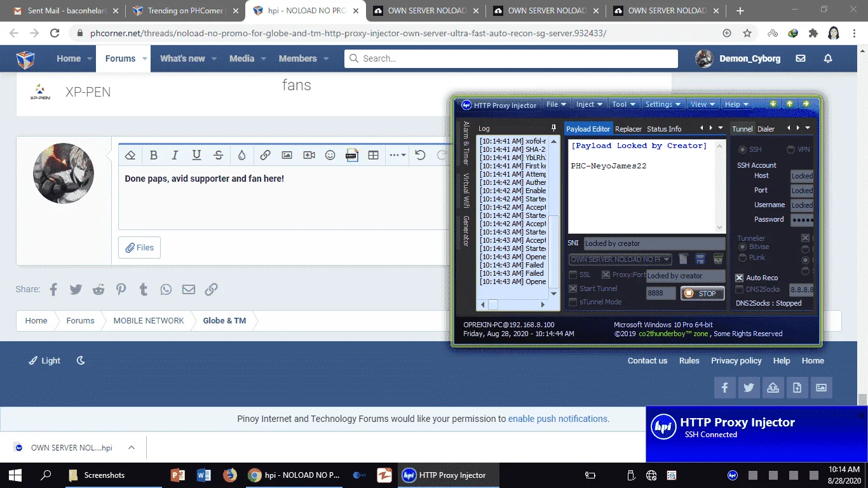The image size is (868, 488).
Task: Open the Globe & TM breadcrumb link
Action: (224, 320)
